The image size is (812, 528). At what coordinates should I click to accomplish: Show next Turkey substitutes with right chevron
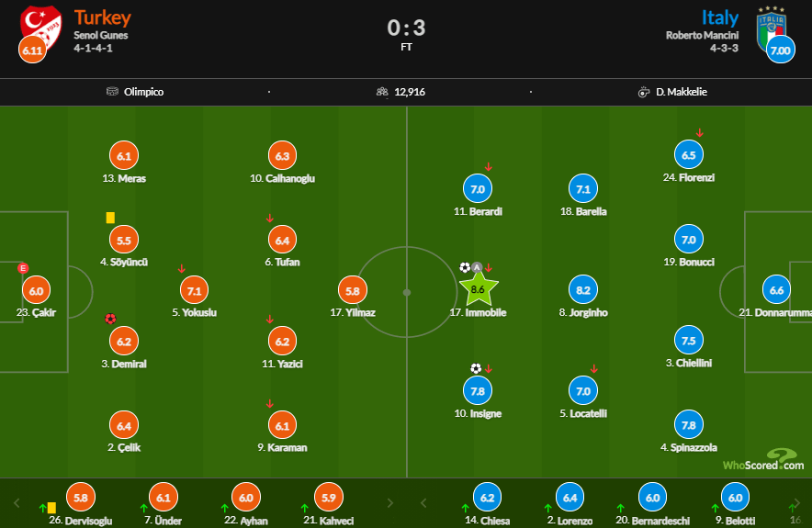390,502
